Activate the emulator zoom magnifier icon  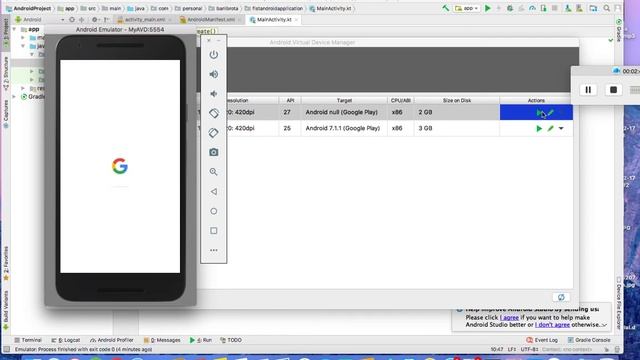click(213, 172)
